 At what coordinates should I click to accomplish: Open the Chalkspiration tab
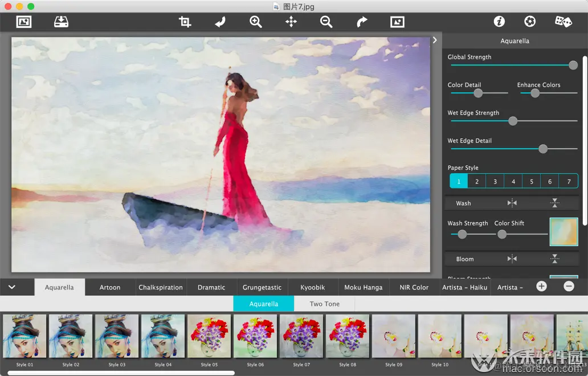coord(161,287)
